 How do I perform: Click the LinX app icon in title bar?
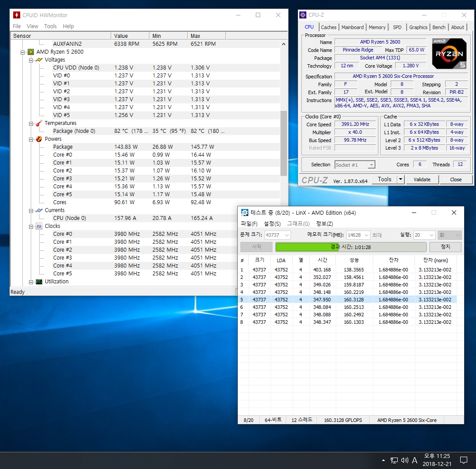[244, 213]
